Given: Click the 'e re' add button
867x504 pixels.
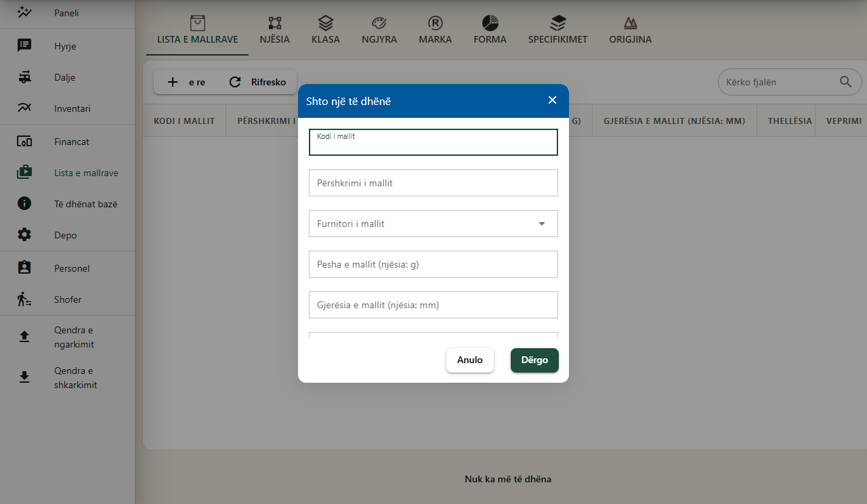Looking at the screenshot, I should click(x=186, y=82).
